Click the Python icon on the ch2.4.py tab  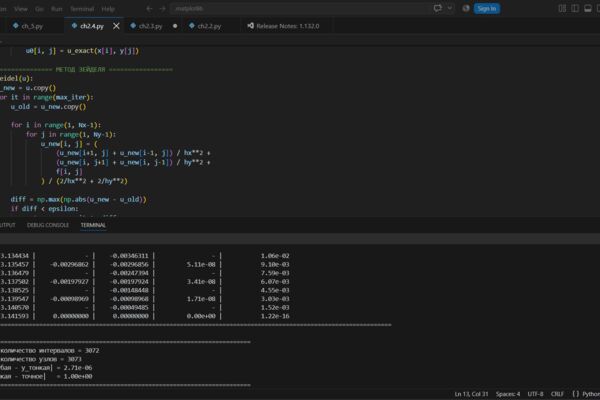pyautogui.click(x=74, y=26)
